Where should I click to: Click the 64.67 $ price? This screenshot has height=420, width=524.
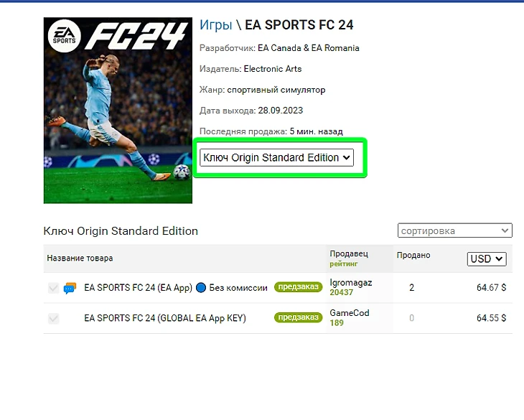click(491, 288)
